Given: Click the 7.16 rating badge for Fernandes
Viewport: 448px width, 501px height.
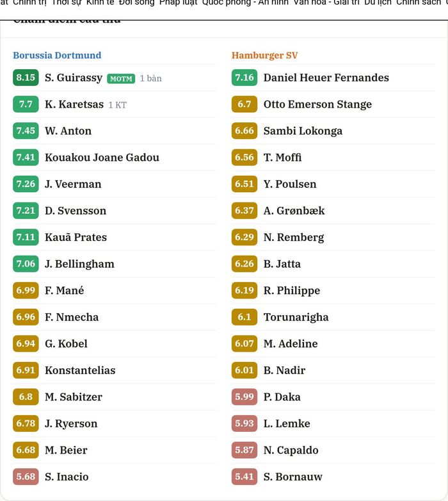Looking at the screenshot, I should (244, 78).
